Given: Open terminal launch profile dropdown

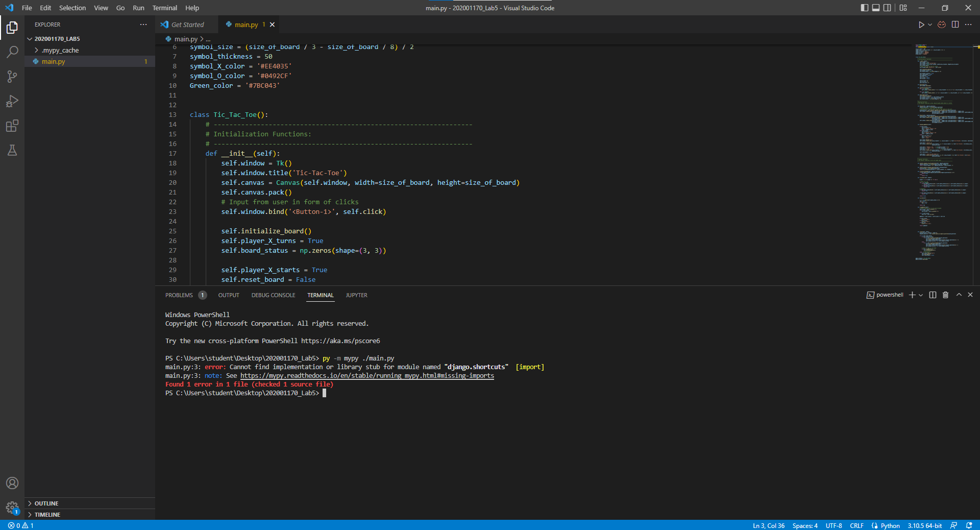Looking at the screenshot, I should point(921,295).
